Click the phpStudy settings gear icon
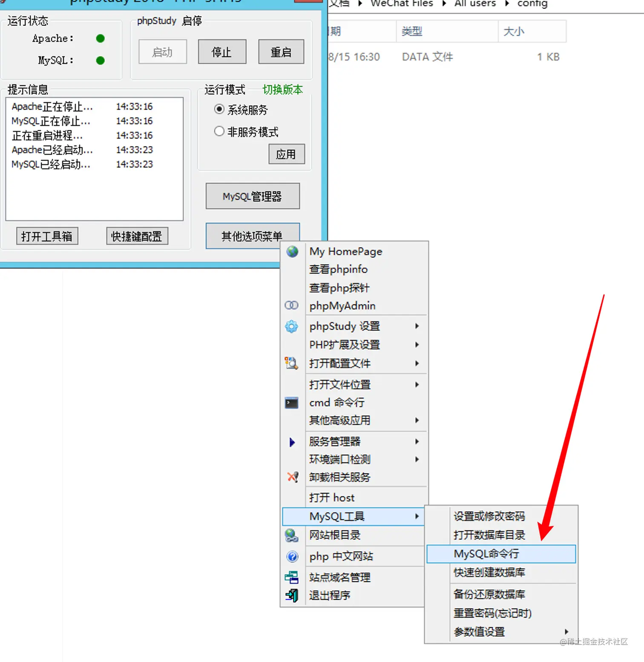The height and width of the screenshot is (662, 644). click(291, 326)
